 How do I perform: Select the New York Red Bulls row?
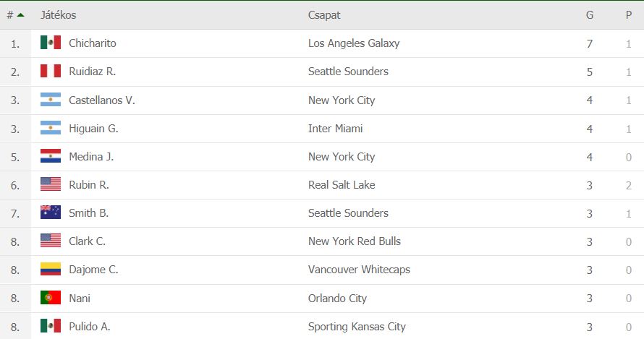[322, 241]
